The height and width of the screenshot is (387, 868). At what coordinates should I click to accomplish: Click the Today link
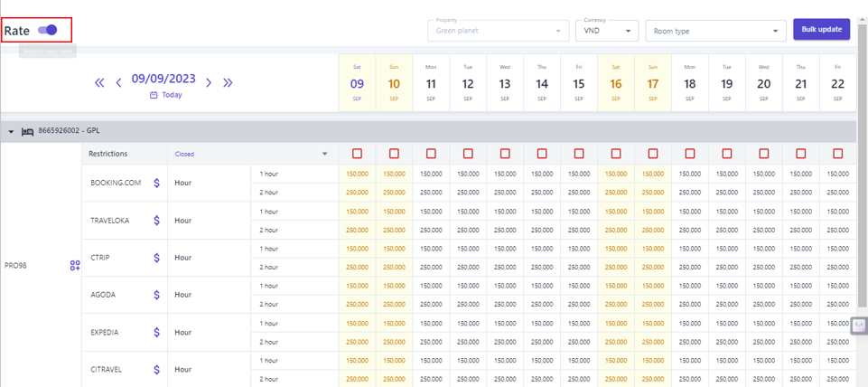(166, 95)
